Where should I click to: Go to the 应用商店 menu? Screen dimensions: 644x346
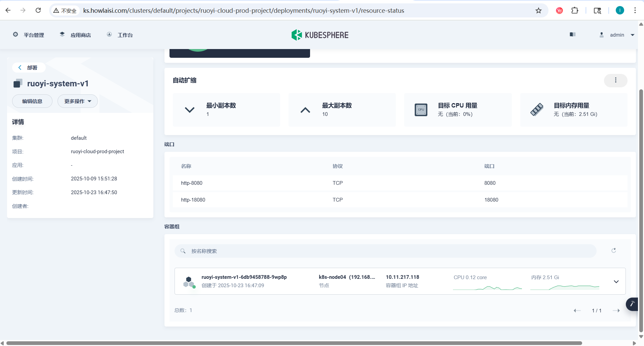tap(75, 35)
